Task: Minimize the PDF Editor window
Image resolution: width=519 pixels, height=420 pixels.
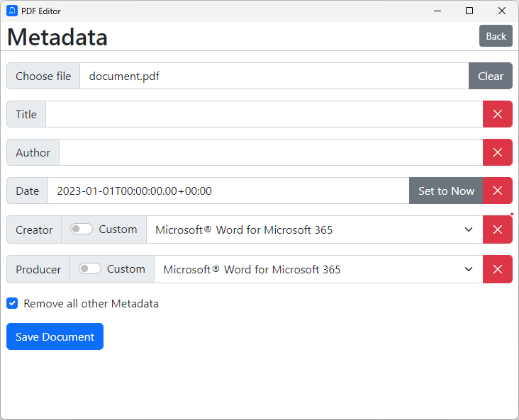Action: [436, 11]
